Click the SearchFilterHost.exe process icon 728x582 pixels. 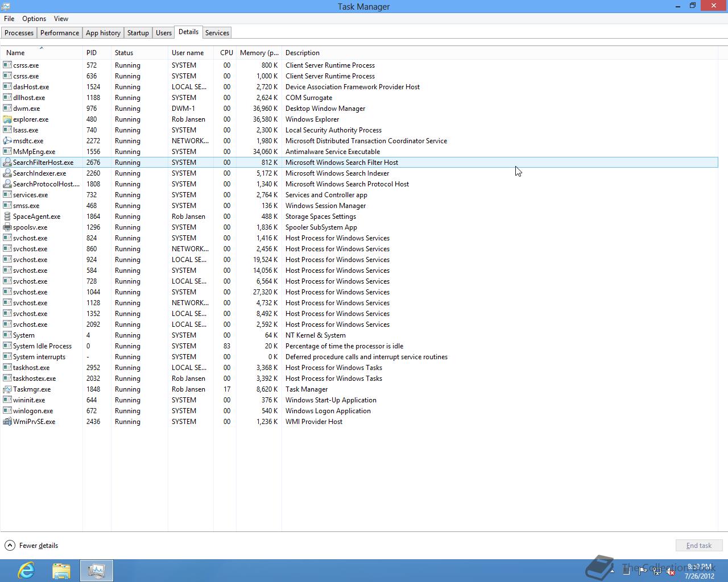click(7, 163)
